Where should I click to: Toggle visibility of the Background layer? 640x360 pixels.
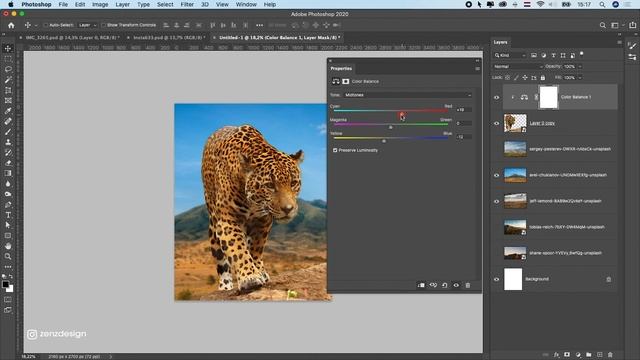coord(497,280)
